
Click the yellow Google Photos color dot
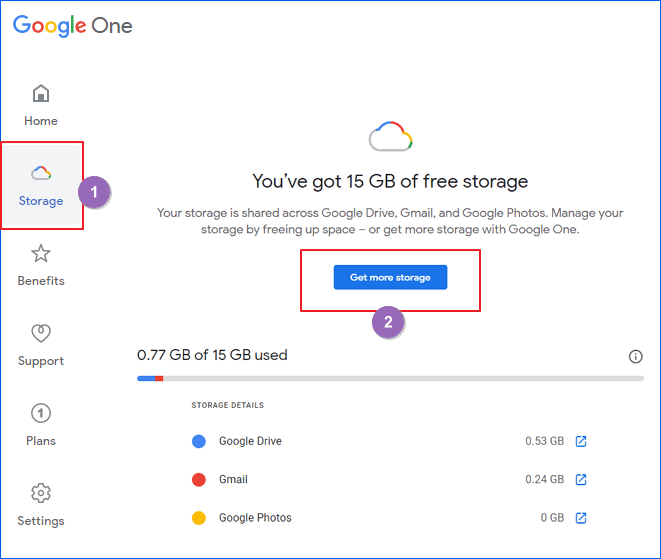198,518
